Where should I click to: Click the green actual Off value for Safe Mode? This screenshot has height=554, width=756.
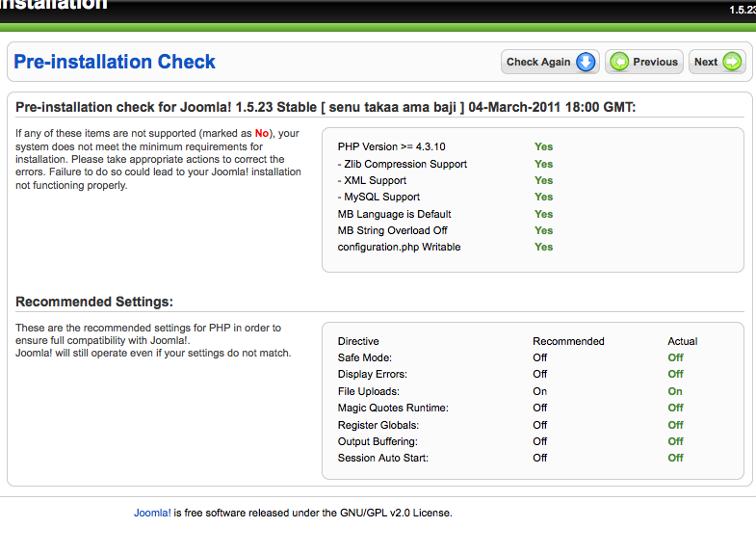[x=675, y=357]
